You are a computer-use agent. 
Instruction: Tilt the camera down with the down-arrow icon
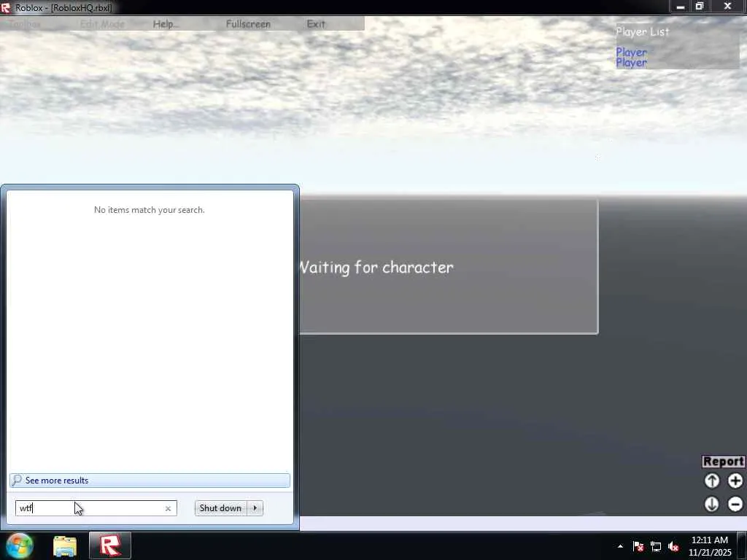click(712, 504)
